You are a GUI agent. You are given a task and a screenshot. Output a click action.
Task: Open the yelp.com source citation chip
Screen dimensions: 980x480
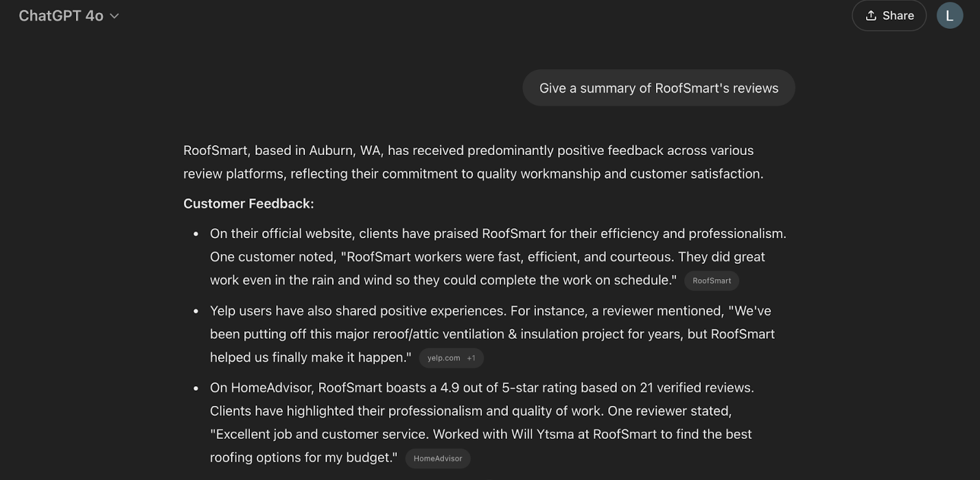click(x=443, y=358)
